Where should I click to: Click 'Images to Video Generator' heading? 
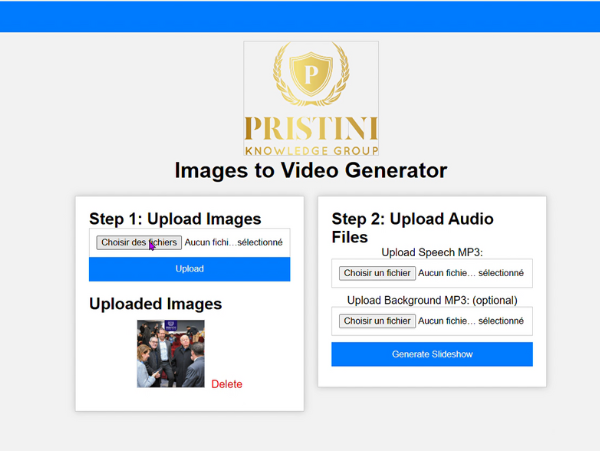pyautogui.click(x=311, y=170)
